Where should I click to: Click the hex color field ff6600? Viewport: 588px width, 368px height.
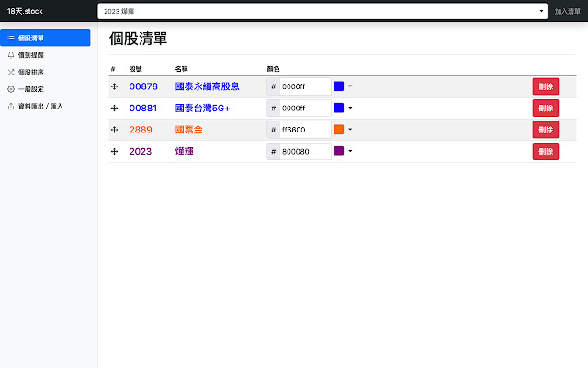pyautogui.click(x=305, y=130)
